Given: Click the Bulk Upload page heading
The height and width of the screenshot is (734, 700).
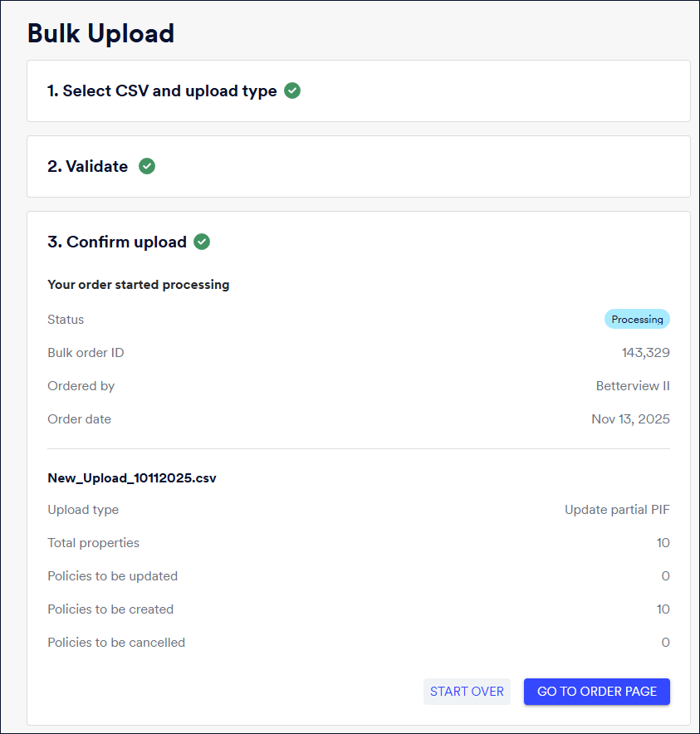Looking at the screenshot, I should coord(100,33).
